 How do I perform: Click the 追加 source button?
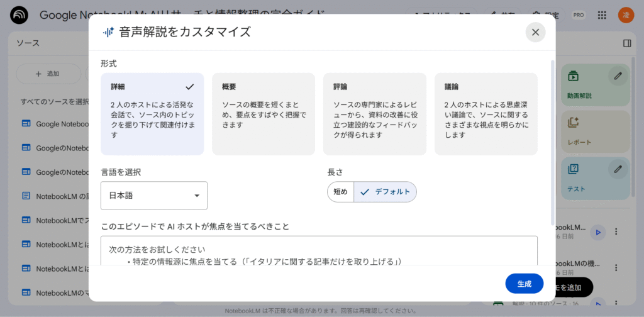click(48, 74)
